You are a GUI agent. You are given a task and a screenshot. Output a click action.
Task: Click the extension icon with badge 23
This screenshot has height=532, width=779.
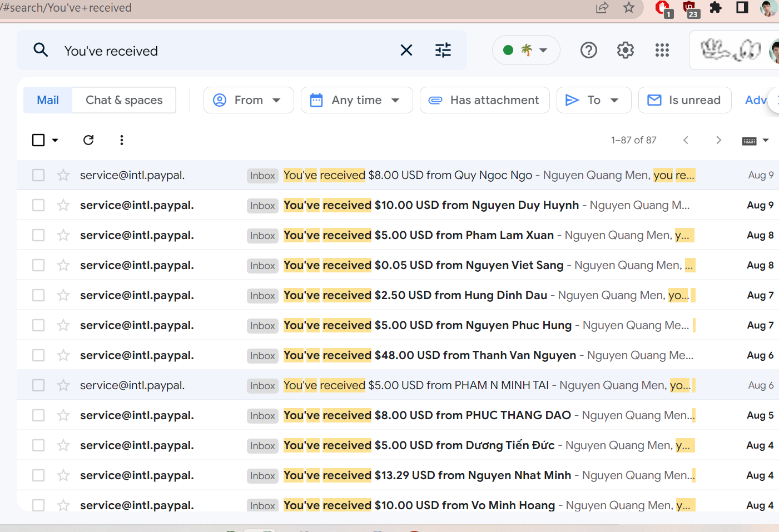point(690,9)
